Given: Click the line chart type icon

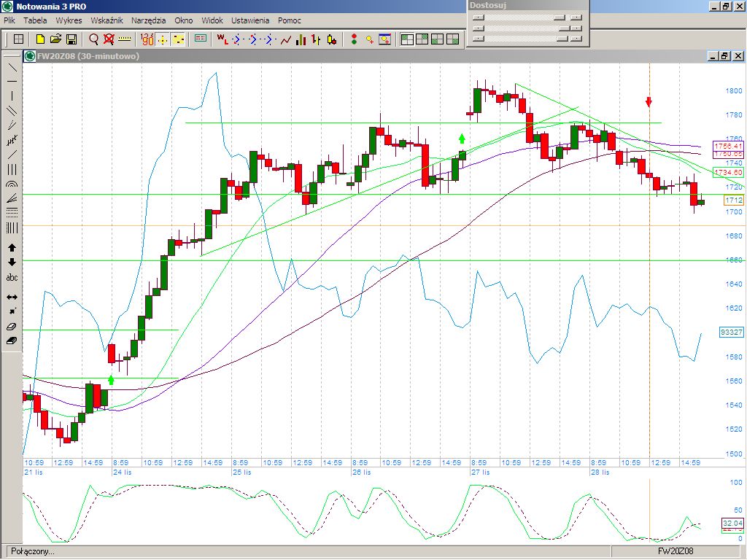Looking at the screenshot, I should click(x=285, y=39).
